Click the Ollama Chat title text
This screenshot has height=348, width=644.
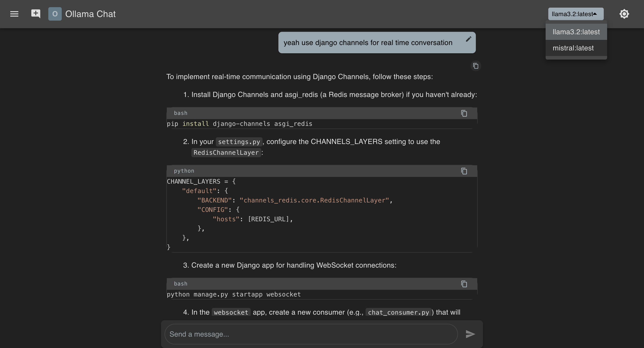tap(90, 14)
